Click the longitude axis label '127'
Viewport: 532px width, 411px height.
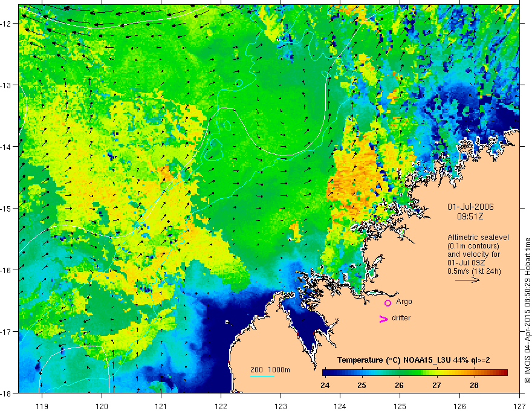click(x=519, y=407)
